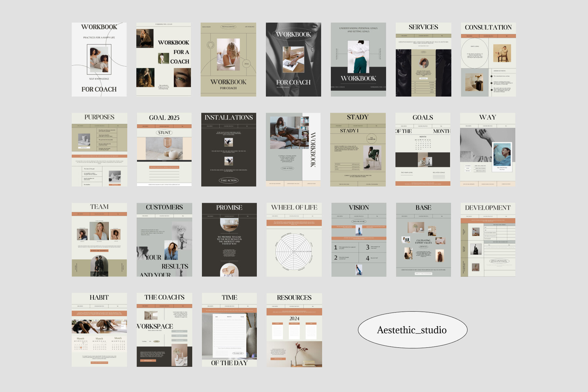The image size is (588, 392).
Task: Open the I'M IN THE FUTURE pill on VISION
Action: pos(359,221)
